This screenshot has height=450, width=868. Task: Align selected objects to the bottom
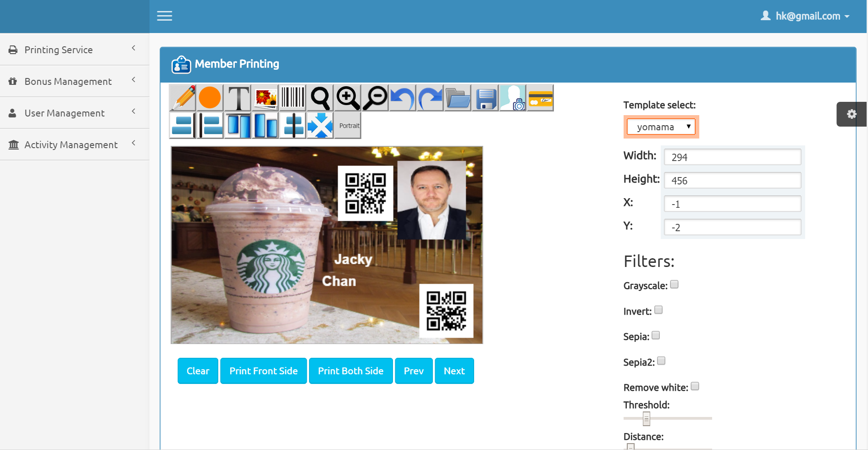click(265, 125)
